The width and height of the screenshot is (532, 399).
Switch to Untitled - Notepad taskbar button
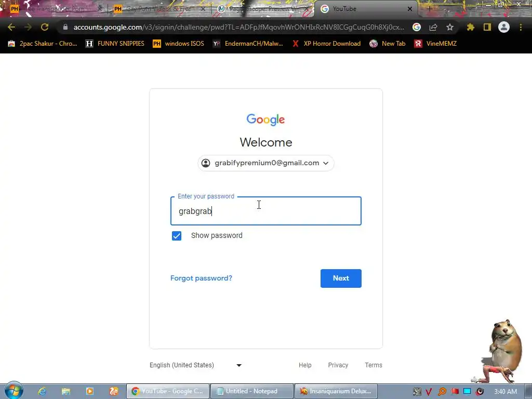point(252,391)
